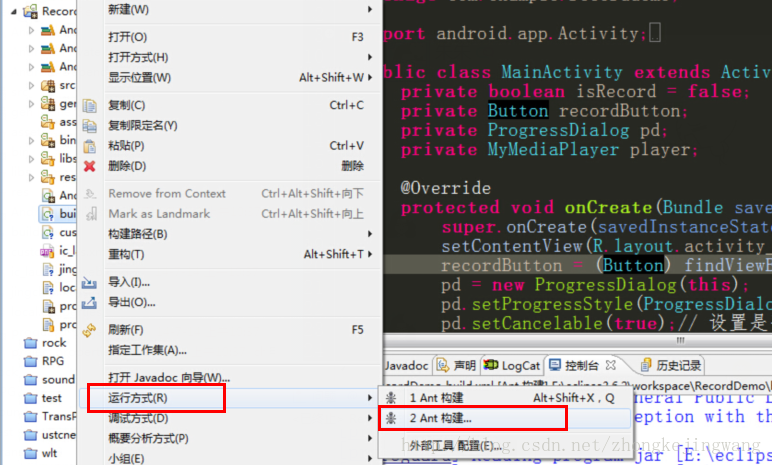Click the yellow refresh icon beside 刷新(F)
Screen dimensions: 772x465
pyautogui.click(x=89, y=330)
